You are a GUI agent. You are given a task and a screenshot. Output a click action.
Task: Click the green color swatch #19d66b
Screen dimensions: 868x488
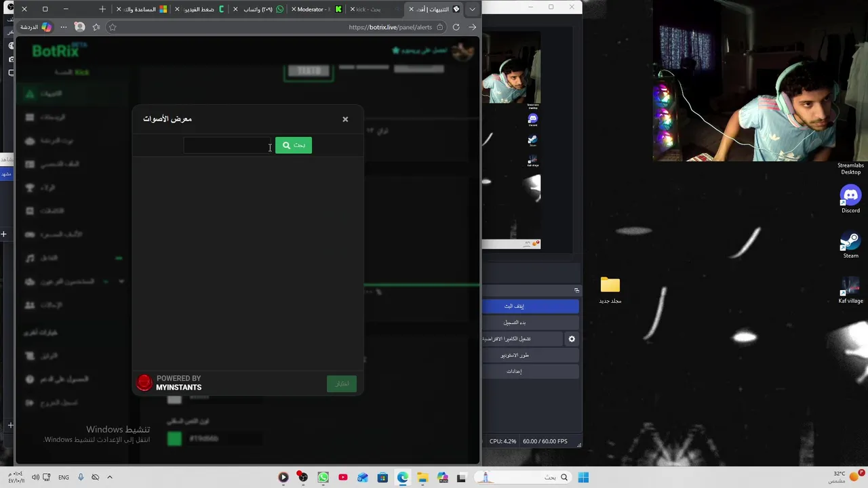coord(174,439)
